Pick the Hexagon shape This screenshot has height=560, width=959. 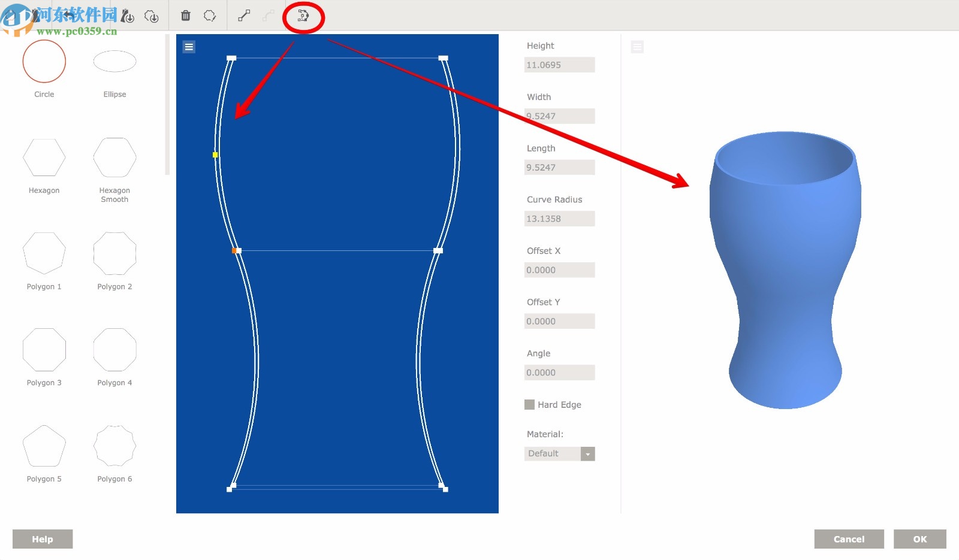[44, 158]
